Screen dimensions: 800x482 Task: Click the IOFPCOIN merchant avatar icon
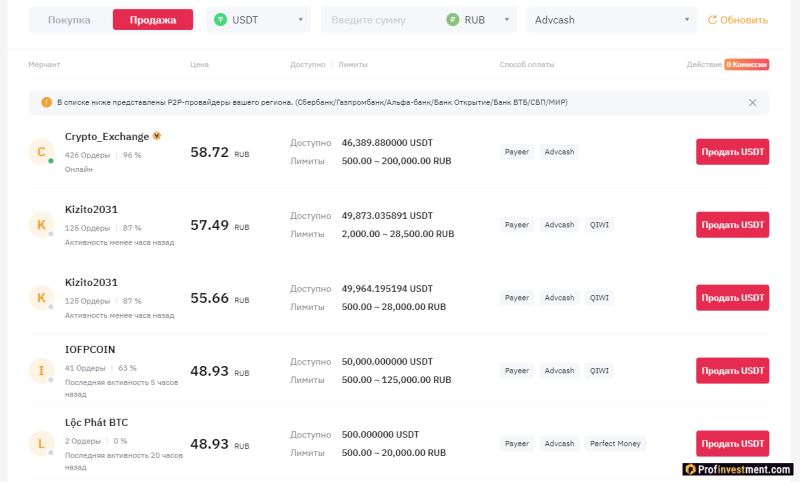tap(41, 371)
